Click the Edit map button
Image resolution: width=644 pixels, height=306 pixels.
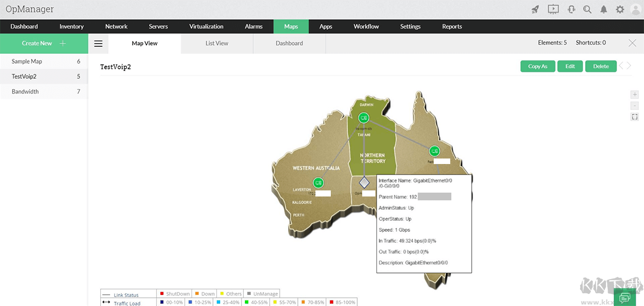click(x=570, y=66)
